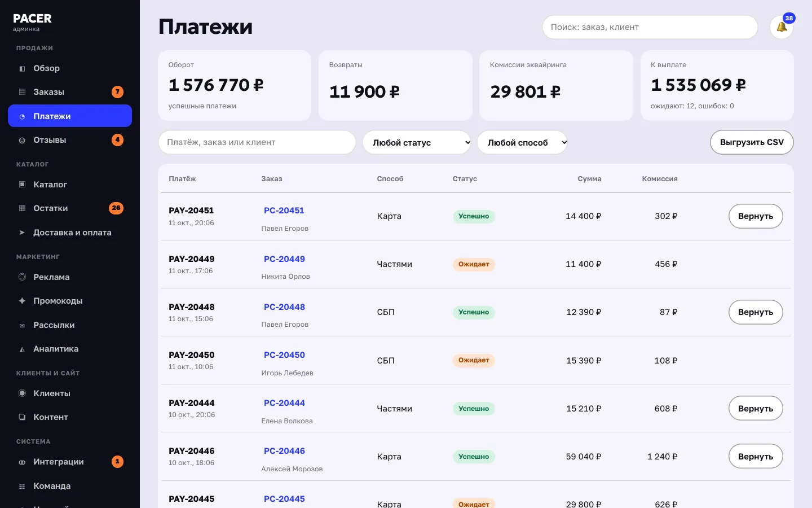The height and width of the screenshot is (508, 812).
Task: Open the Обзор section icon in sidebar
Action: coord(22,68)
